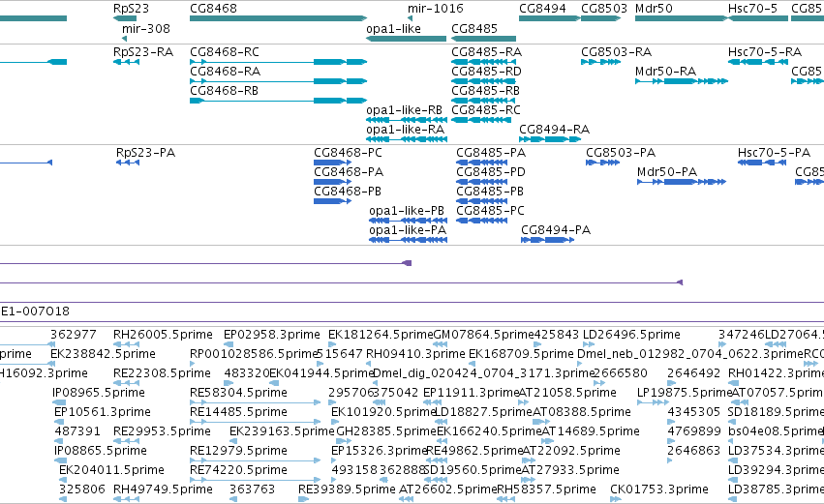Select the CG8485-RB transcript label

point(485,91)
